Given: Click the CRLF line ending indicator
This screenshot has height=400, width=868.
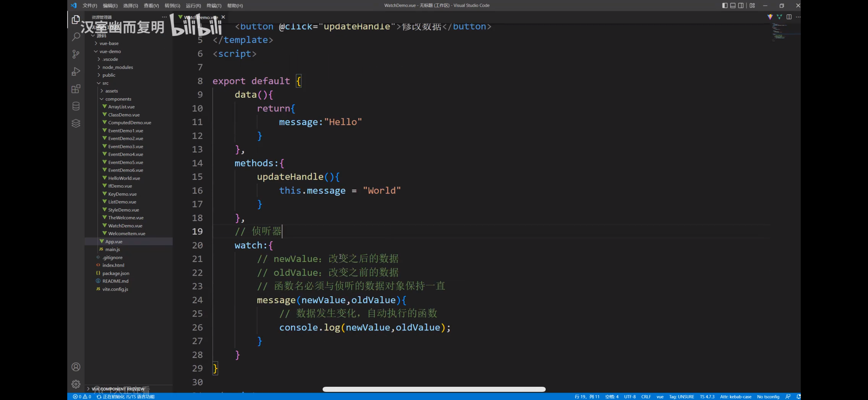Looking at the screenshot, I should coord(646,397).
